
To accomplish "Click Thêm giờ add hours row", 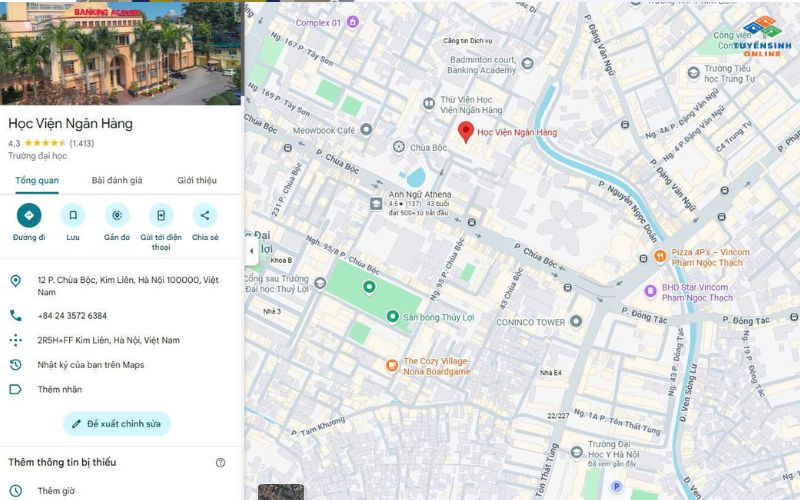I will [120, 491].
